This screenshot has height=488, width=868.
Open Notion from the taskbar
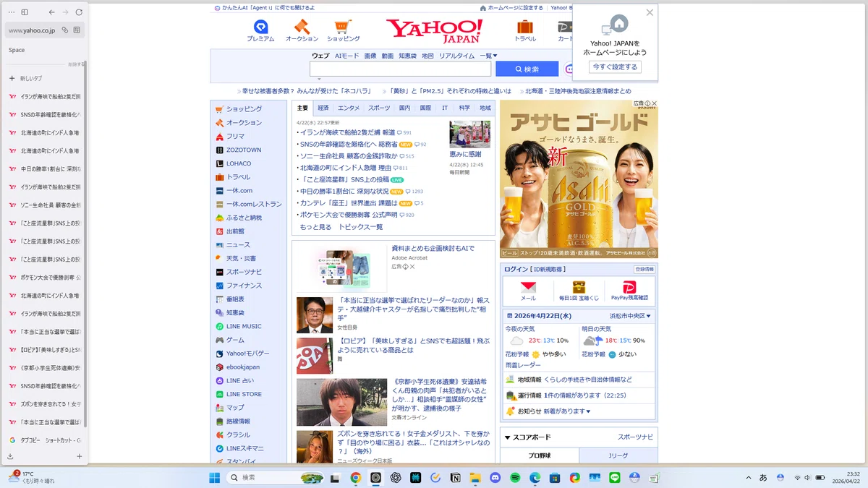(456, 478)
